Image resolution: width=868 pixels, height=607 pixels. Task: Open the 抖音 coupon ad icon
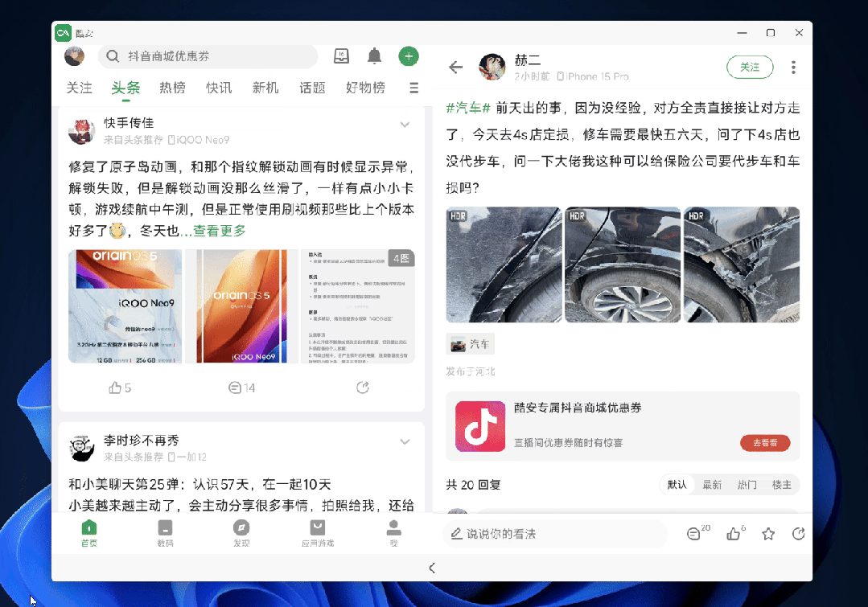(x=480, y=426)
